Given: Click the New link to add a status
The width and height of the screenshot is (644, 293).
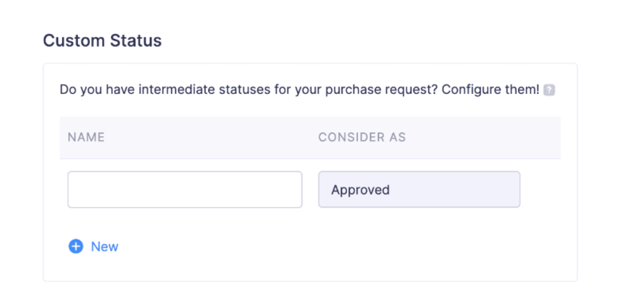Looking at the screenshot, I should tap(104, 247).
